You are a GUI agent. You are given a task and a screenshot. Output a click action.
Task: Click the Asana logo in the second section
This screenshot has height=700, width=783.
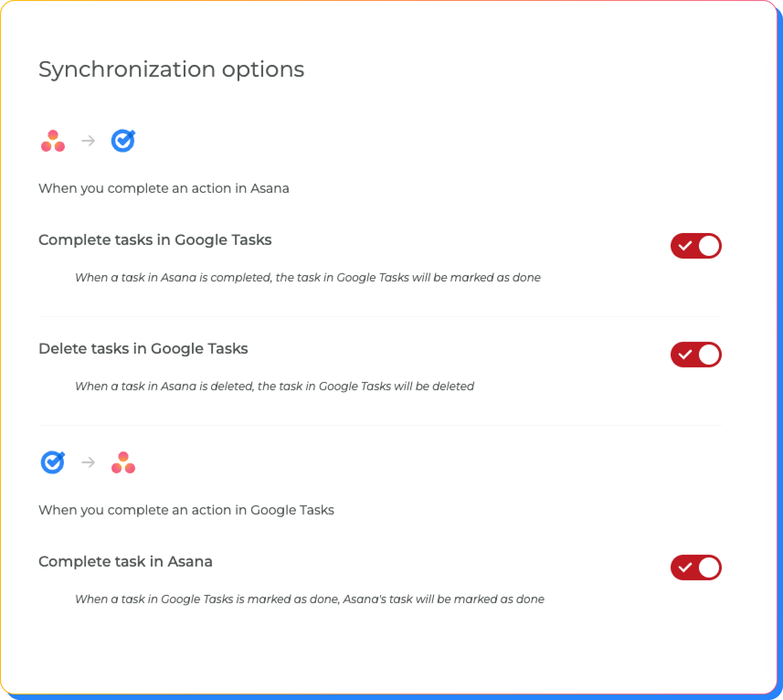123,462
